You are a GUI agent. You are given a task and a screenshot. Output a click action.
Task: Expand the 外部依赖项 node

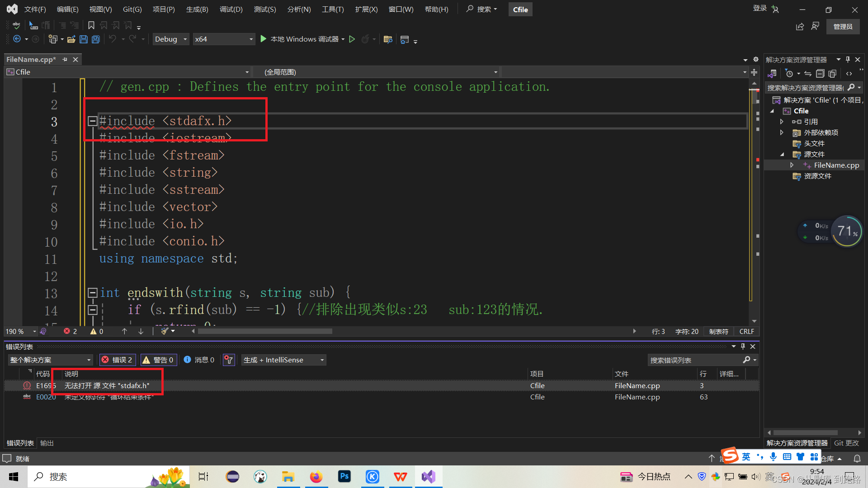782,132
